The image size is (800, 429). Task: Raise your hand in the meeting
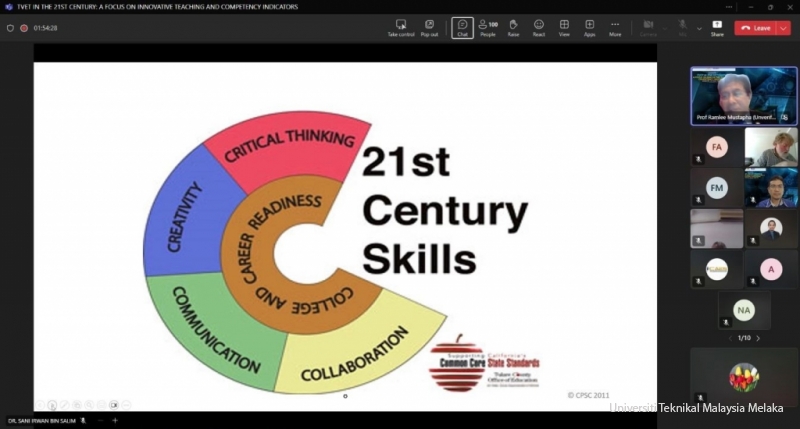tap(513, 27)
